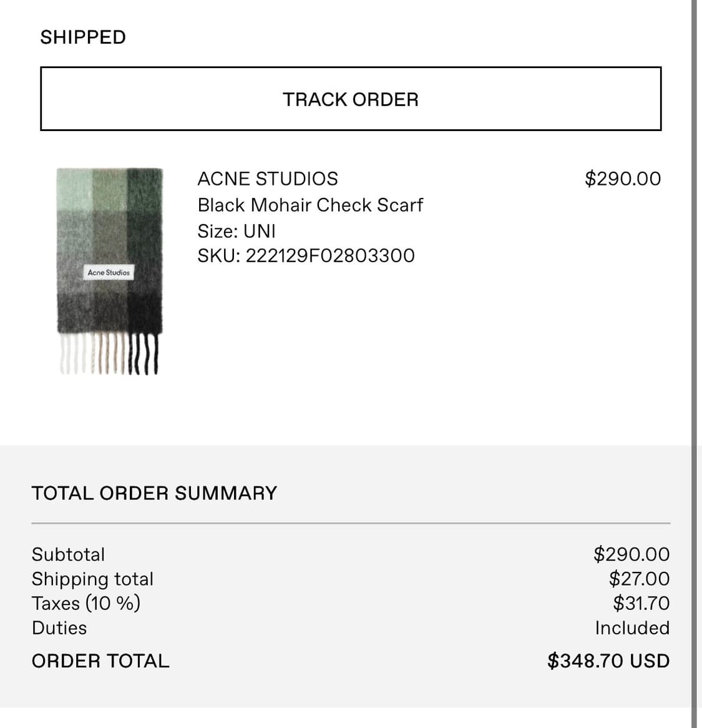Select the Size: UNI text

pyautogui.click(x=236, y=232)
